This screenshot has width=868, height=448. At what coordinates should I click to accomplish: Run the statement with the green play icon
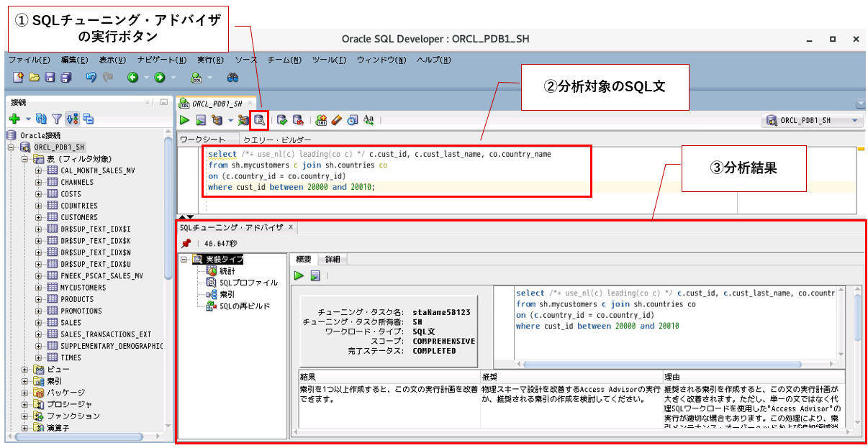(185, 121)
